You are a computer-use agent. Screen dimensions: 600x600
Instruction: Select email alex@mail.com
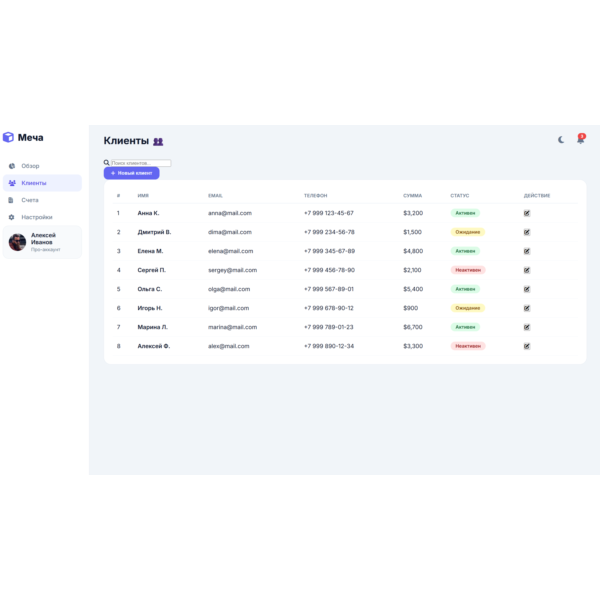229,346
